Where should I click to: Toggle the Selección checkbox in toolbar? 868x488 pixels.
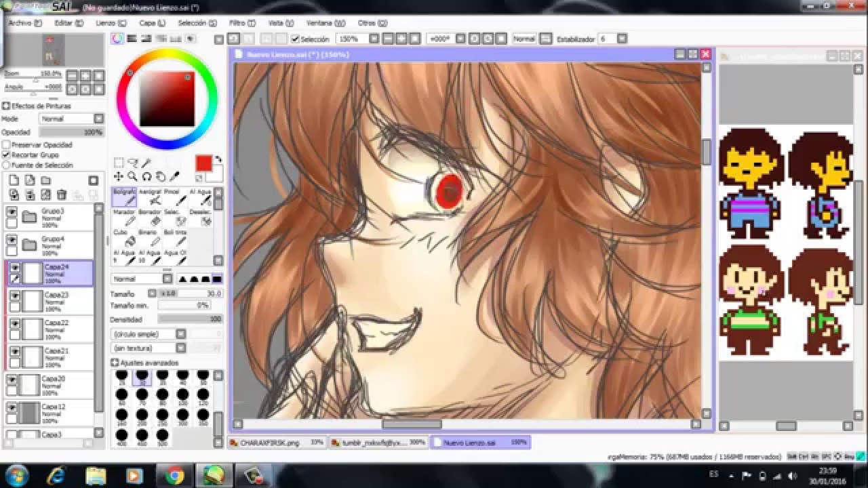click(x=295, y=39)
